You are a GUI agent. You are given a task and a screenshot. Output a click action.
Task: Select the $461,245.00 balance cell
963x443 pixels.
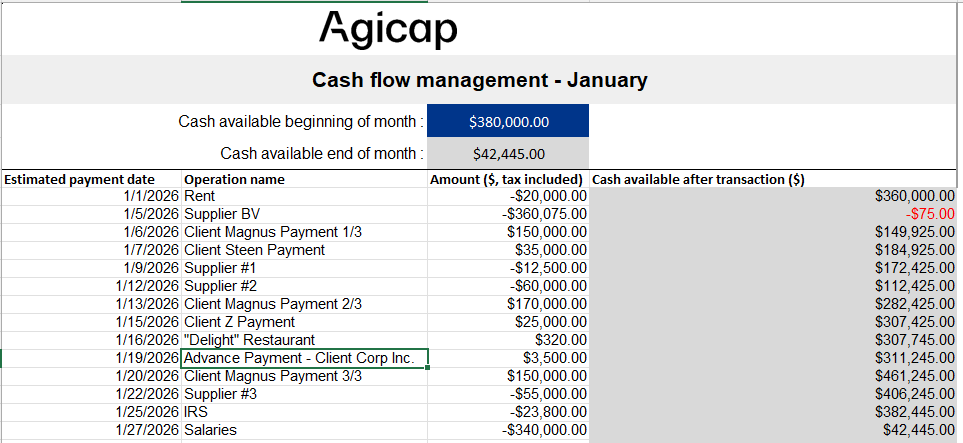(x=773, y=376)
